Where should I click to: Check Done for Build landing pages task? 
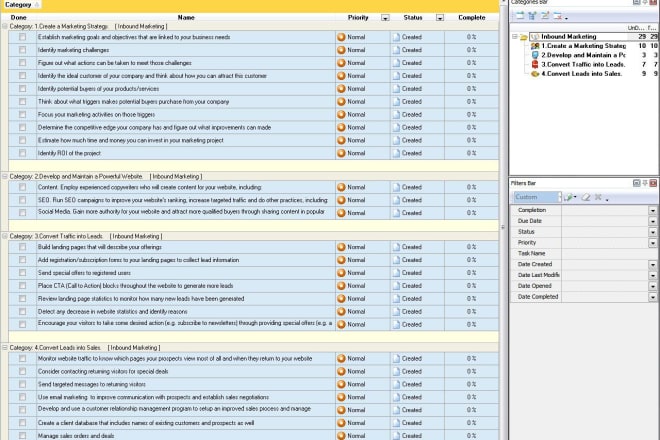click(22, 247)
